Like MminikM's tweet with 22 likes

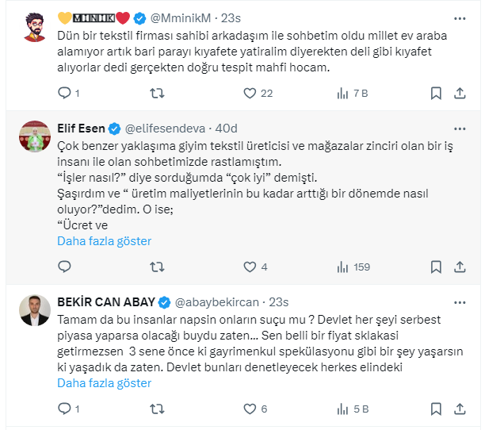coord(250,93)
